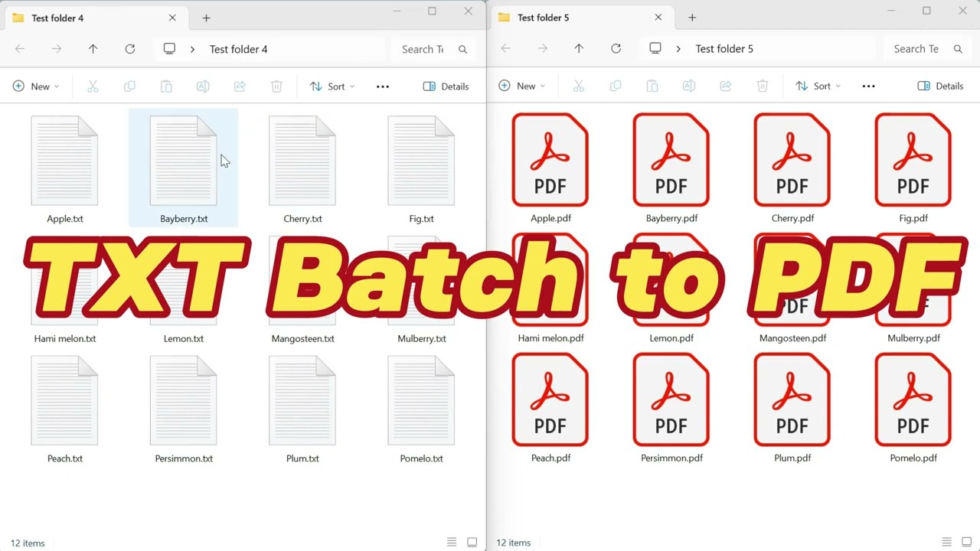Open See more options menu in Test folder 5
This screenshot has height=551, width=980.
(868, 86)
